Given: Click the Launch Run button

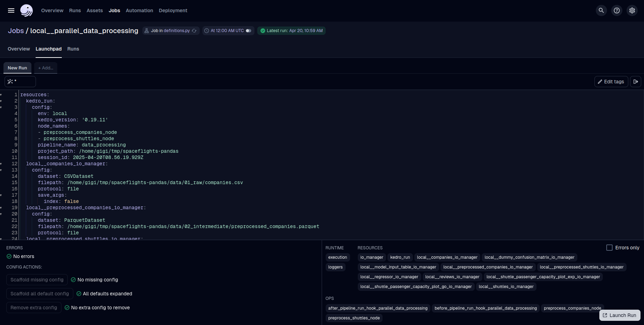Looking at the screenshot, I should click(x=620, y=315).
